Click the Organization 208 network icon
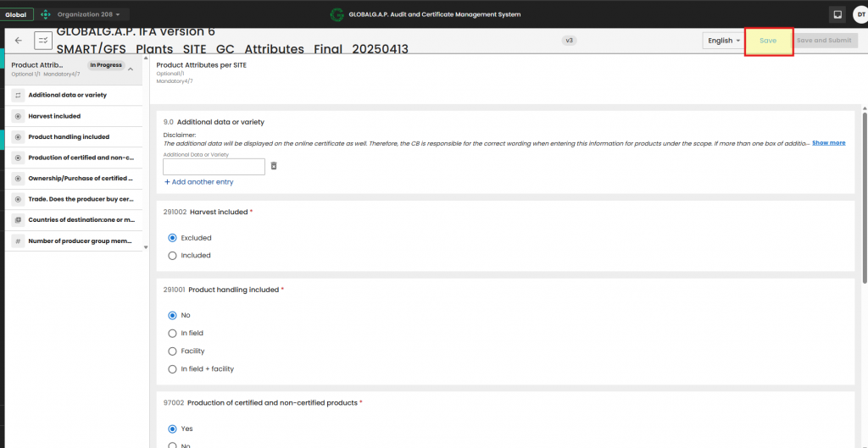 coord(46,14)
